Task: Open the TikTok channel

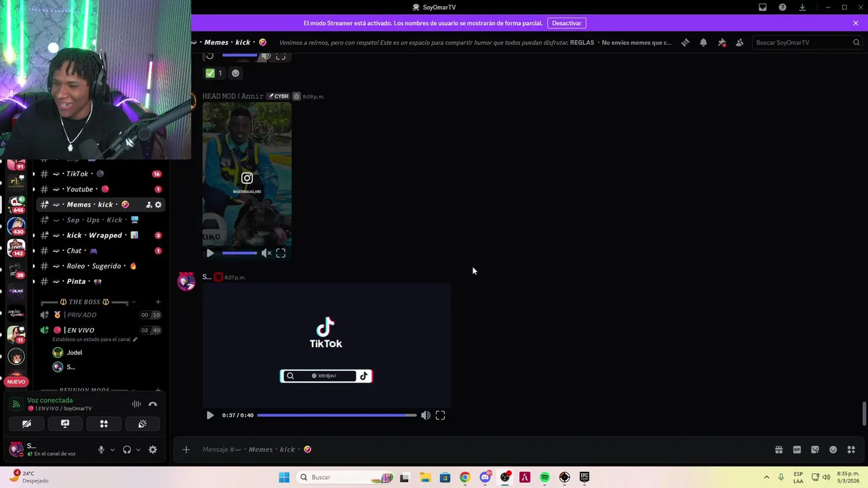Action: (100, 174)
